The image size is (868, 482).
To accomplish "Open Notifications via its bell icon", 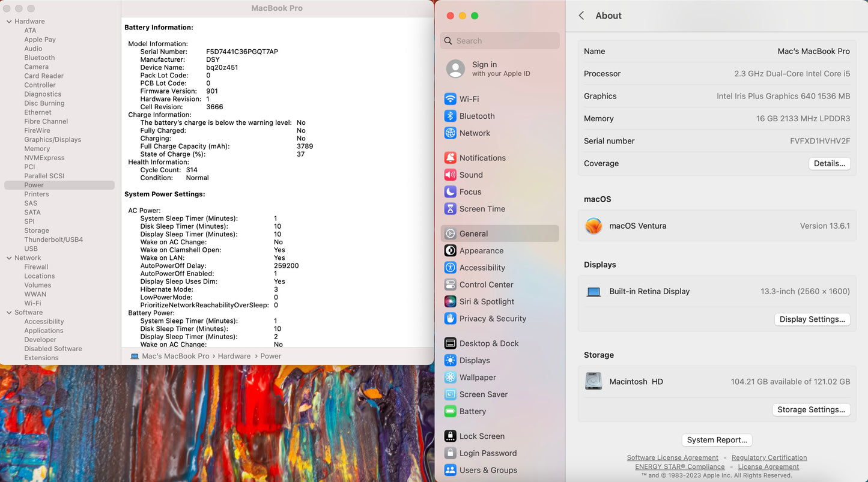I will (450, 158).
